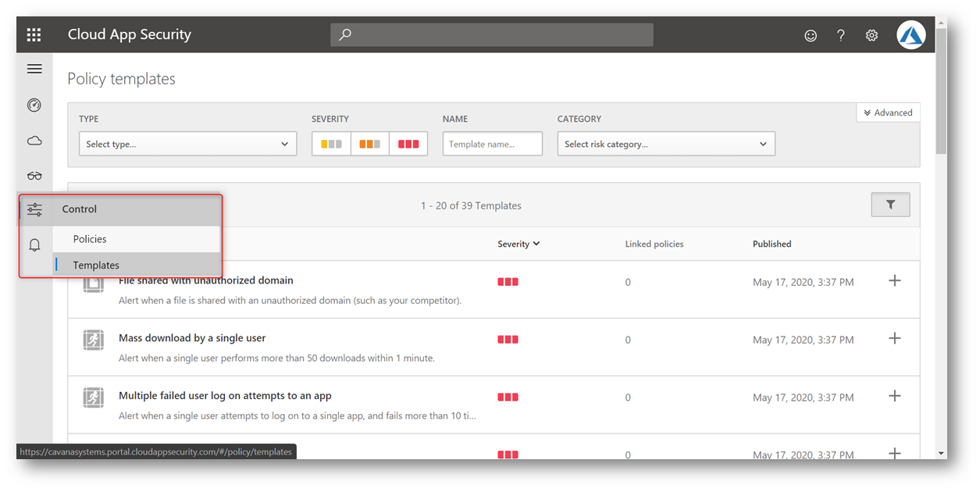Add policy from Mass download template plus

[x=895, y=338]
